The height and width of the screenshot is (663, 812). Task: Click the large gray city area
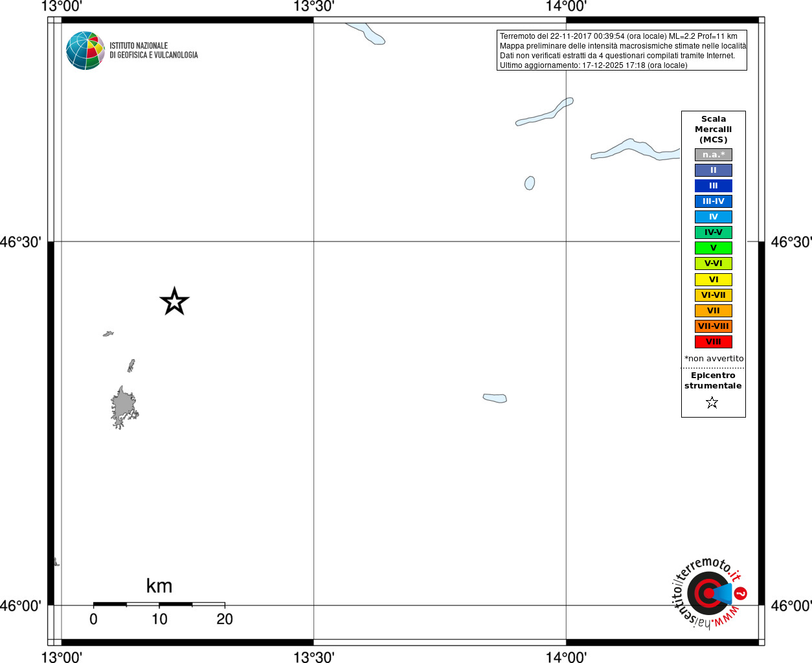[124, 408]
